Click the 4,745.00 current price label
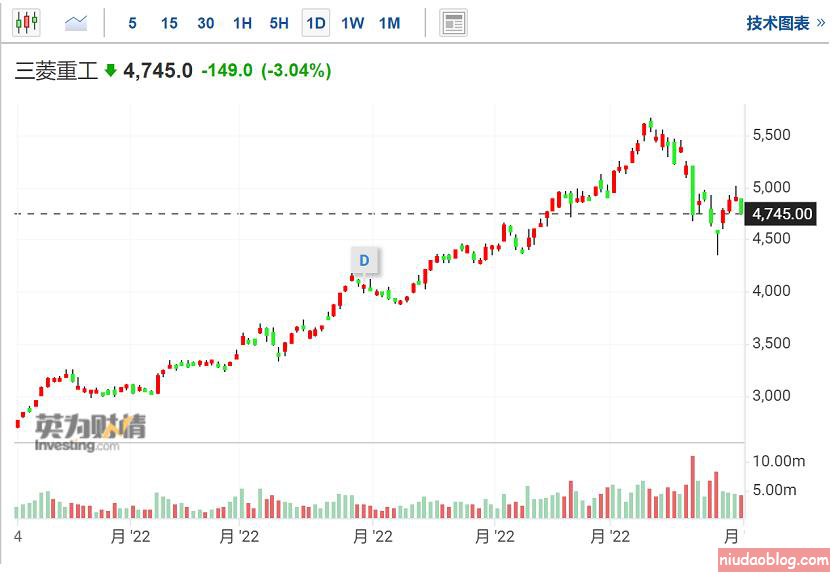Screen dimensions: 835x577 [x=782, y=214]
